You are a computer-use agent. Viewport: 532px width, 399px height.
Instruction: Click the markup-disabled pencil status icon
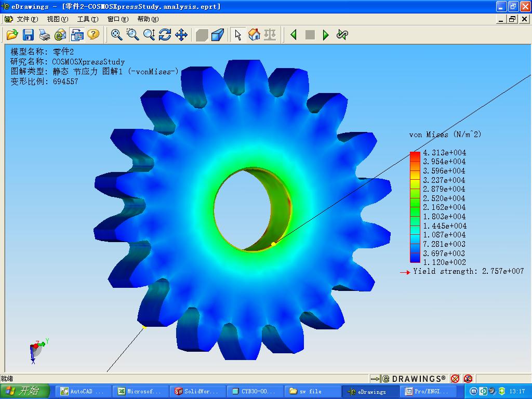pos(455,379)
